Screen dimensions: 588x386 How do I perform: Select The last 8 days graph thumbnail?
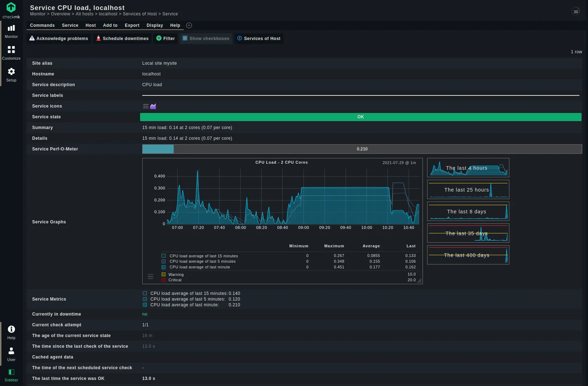(x=468, y=211)
